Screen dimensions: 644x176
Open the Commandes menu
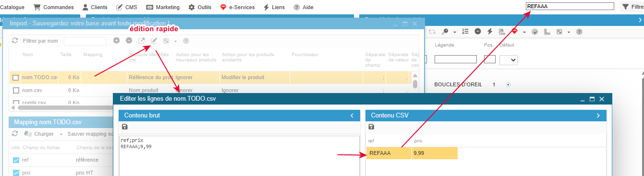click(x=53, y=7)
